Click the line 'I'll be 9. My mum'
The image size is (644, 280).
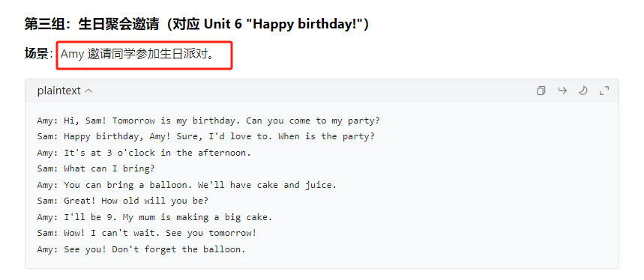coord(154,217)
